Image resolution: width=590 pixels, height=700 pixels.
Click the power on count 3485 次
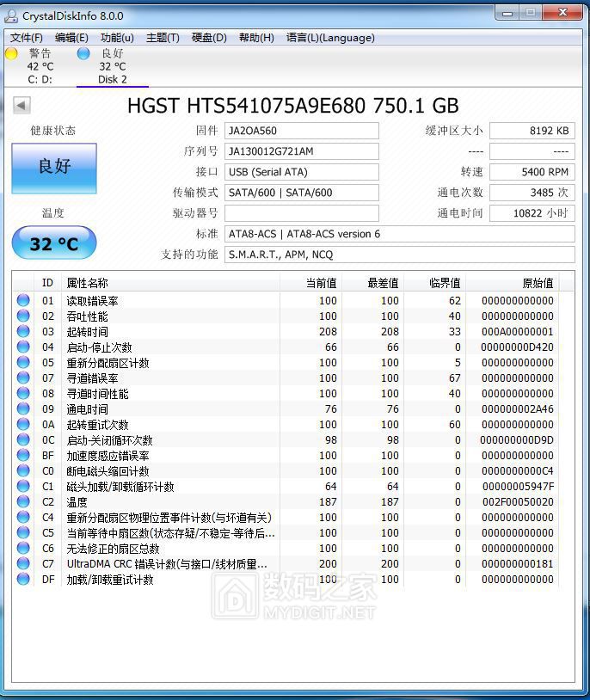pos(532,193)
